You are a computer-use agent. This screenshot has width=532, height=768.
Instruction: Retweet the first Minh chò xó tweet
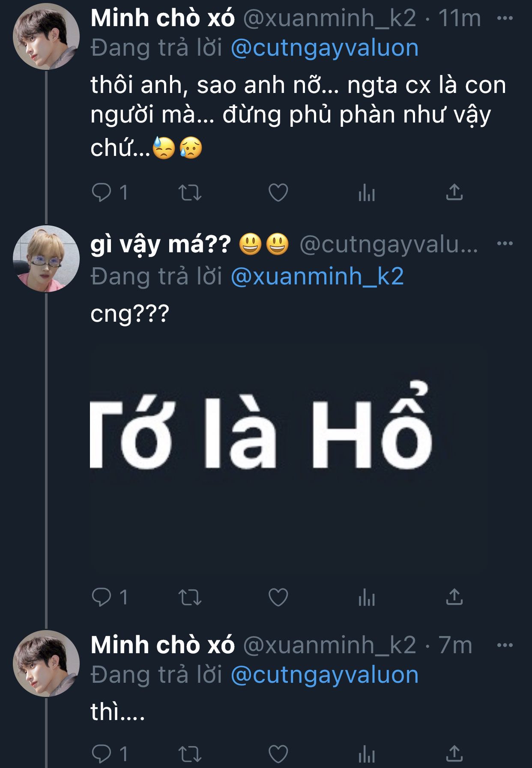[190, 192]
